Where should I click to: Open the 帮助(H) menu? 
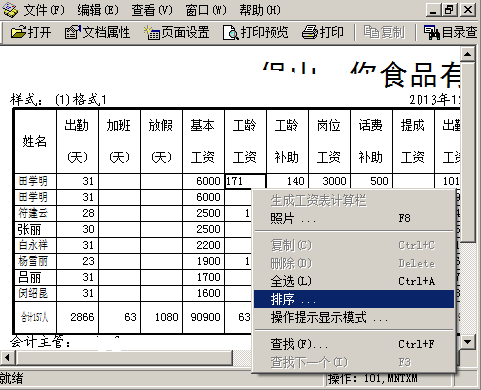[x=260, y=10]
